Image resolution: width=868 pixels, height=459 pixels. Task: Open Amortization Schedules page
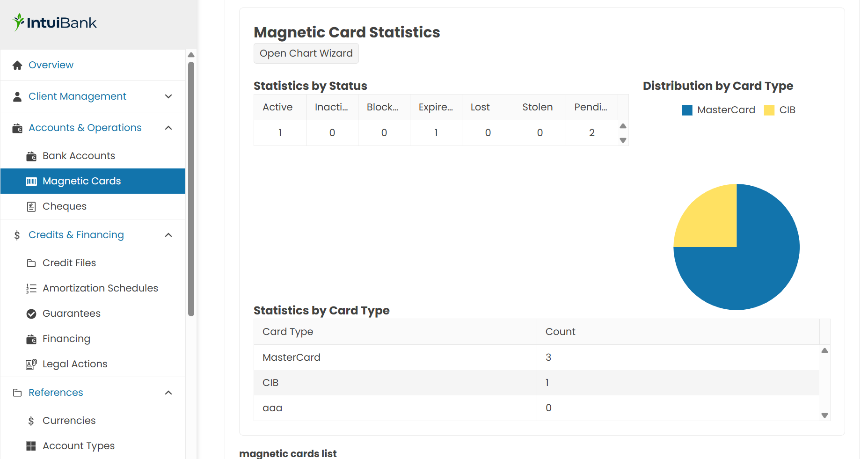pyautogui.click(x=93, y=288)
